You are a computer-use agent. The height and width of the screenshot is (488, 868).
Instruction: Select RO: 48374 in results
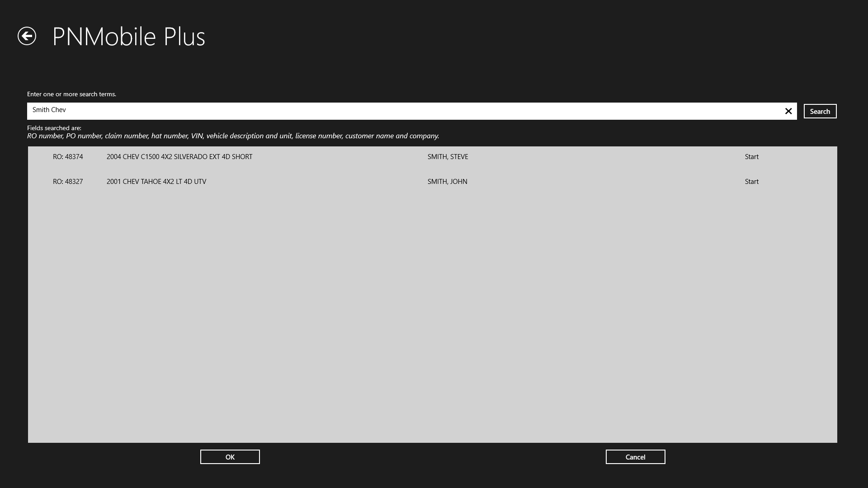pyautogui.click(x=68, y=157)
